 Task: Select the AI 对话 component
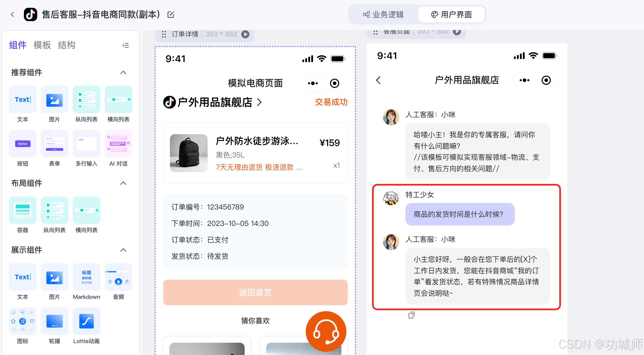click(x=118, y=148)
